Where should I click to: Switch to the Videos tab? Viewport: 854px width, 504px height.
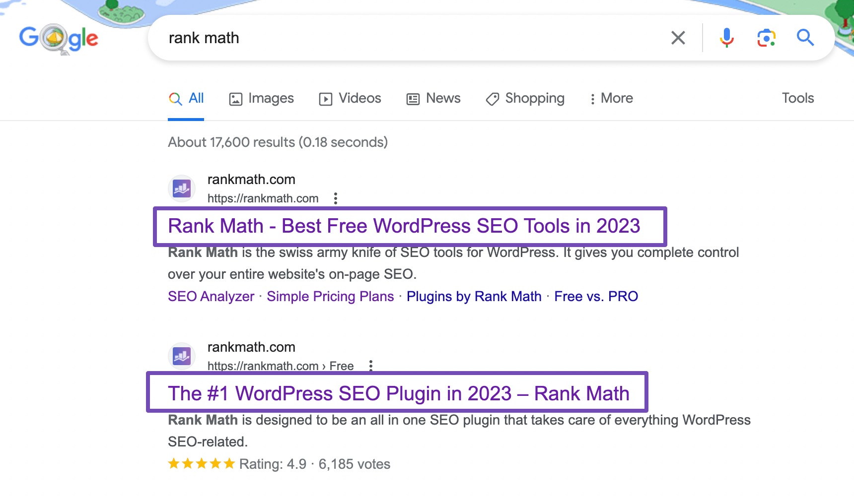350,98
